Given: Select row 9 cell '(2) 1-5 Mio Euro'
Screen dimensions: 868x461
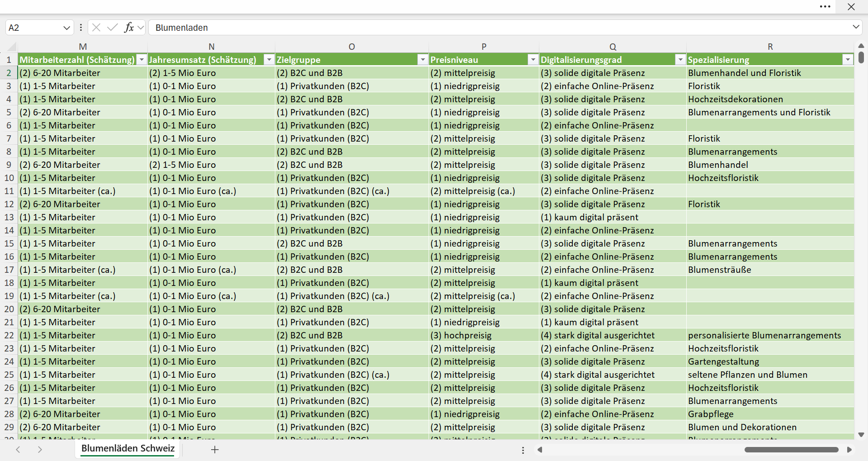Looking at the screenshot, I should (211, 165).
